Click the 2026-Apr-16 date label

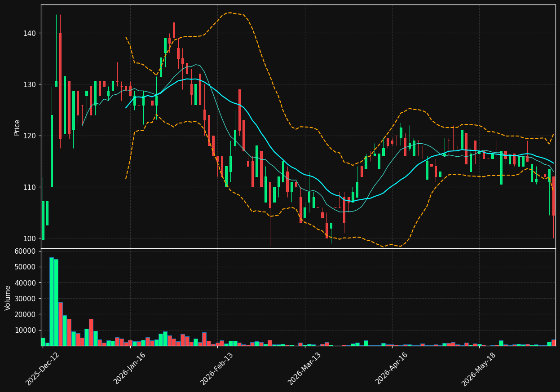tap(392, 369)
